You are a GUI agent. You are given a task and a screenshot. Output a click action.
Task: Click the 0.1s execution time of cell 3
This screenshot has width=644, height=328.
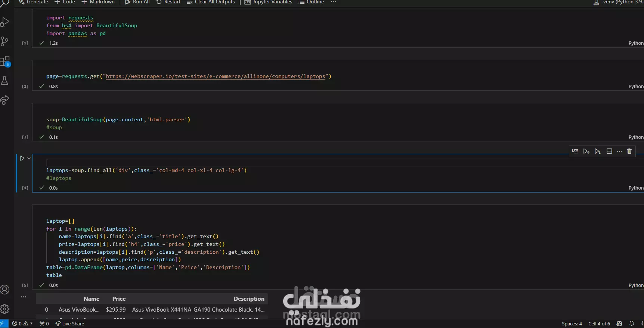[x=53, y=137]
